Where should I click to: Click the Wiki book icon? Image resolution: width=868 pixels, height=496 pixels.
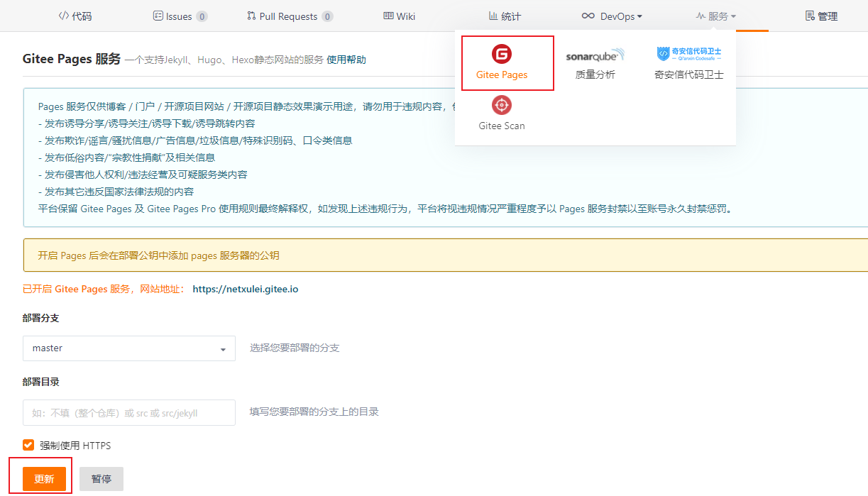pos(388,16)
